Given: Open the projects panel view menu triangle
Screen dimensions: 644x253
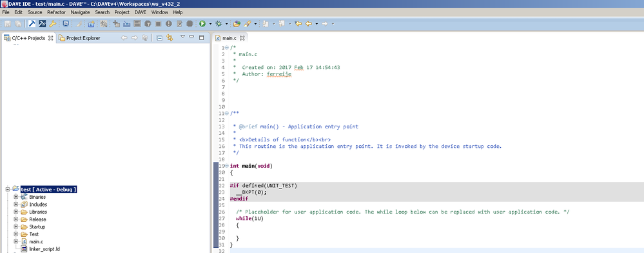Looking at the screenshot, I should pyautogui.click(x=183, y=37).
